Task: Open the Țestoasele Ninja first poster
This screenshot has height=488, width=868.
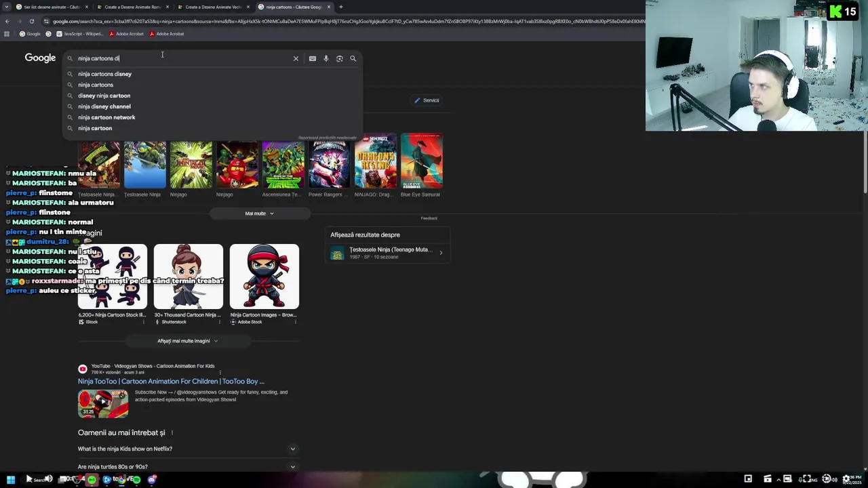Action: [99, 165]
